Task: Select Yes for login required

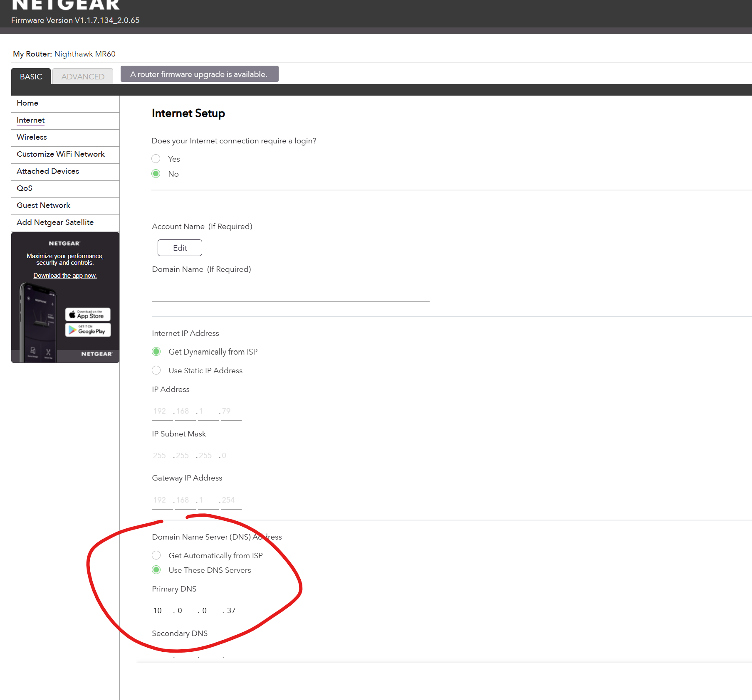Action: 156,159
